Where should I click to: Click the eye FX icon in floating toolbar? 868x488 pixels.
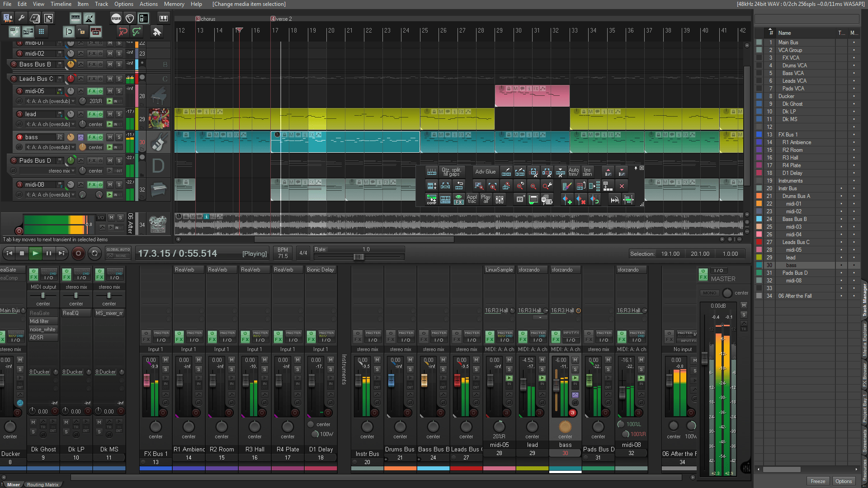tap(458, 199)
